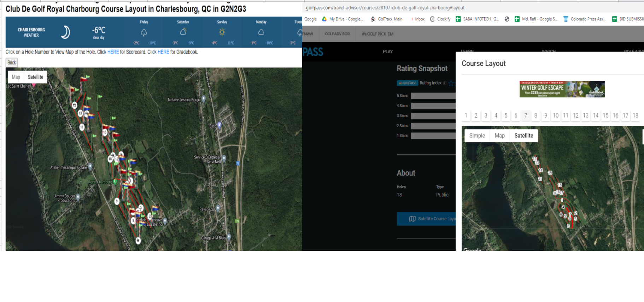Select hole 16 in Course Layout hole selector
The width and height of the screenshot is (644, 302).
tap(615, 116)
